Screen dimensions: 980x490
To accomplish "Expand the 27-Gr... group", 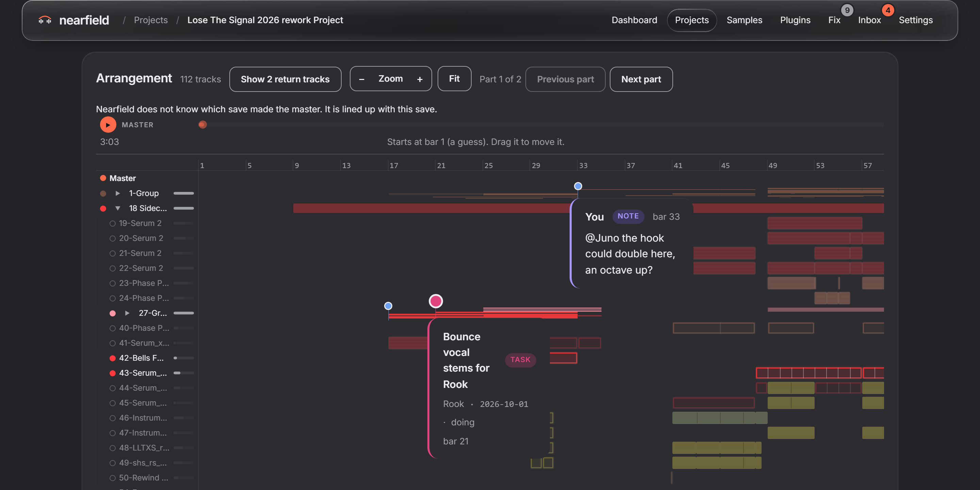I will coord(128,313).
